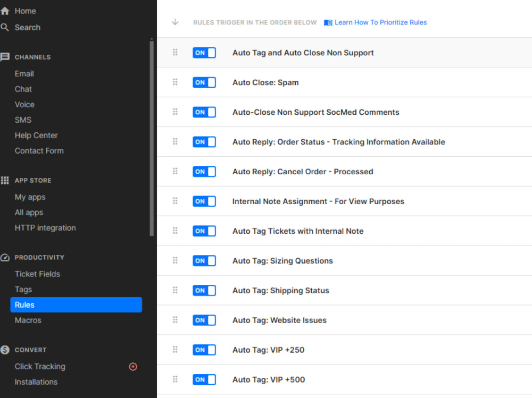Open rule Auto-Close Non Support SocMed Comments
The image size is (532, 398).
315,112
